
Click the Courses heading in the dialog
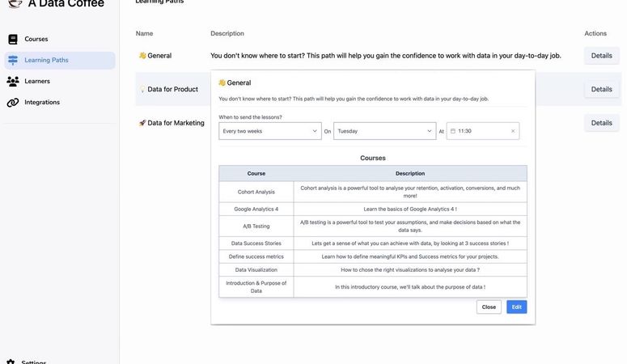373,158
